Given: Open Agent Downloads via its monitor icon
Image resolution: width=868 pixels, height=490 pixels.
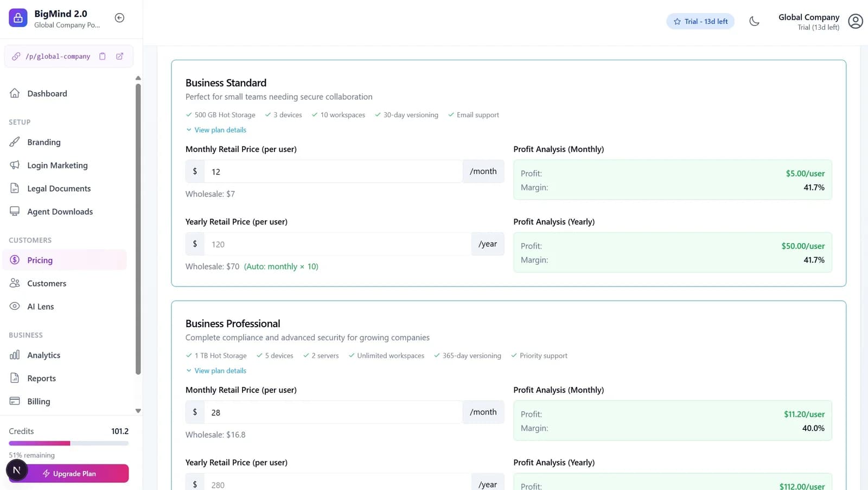Looking at the screenshot, I should [15, 211].
